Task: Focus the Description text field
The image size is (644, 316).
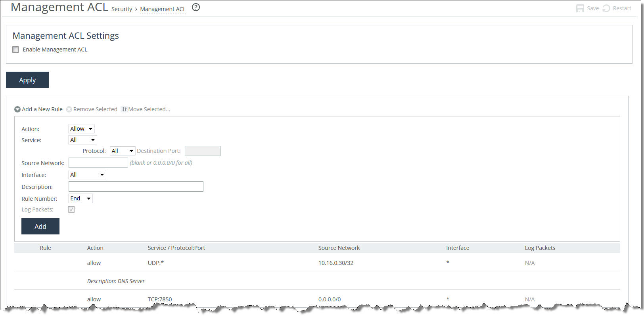Action: 136,187
